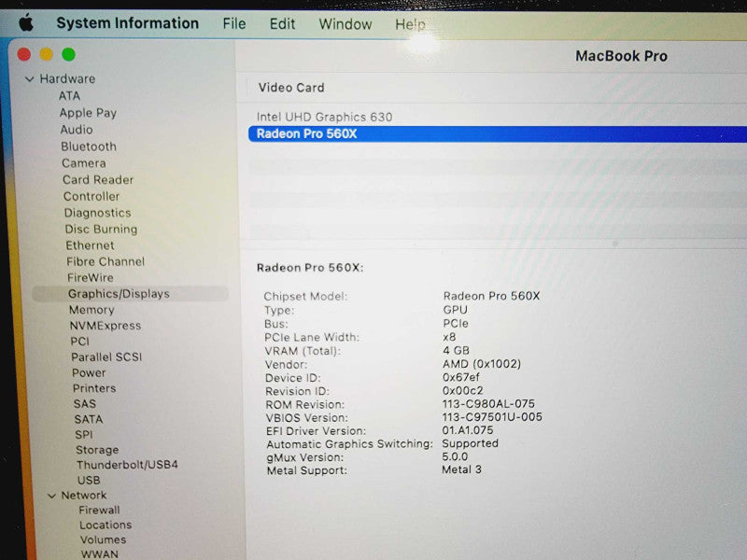The height and width of the screenshot is (560, 747).
Task: Select Locations under Network
Action: click(x=106, y=525)
